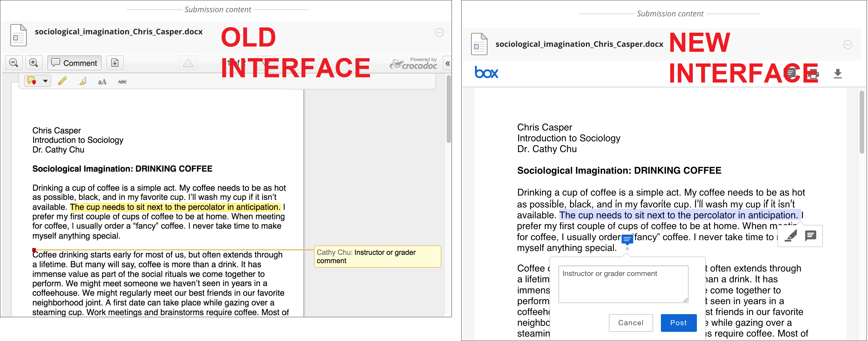Screen dimensions: 868x341
Task: Click the zoom out magnifier in Crocodoc toolbar
Action: click(x=14, y=63)
